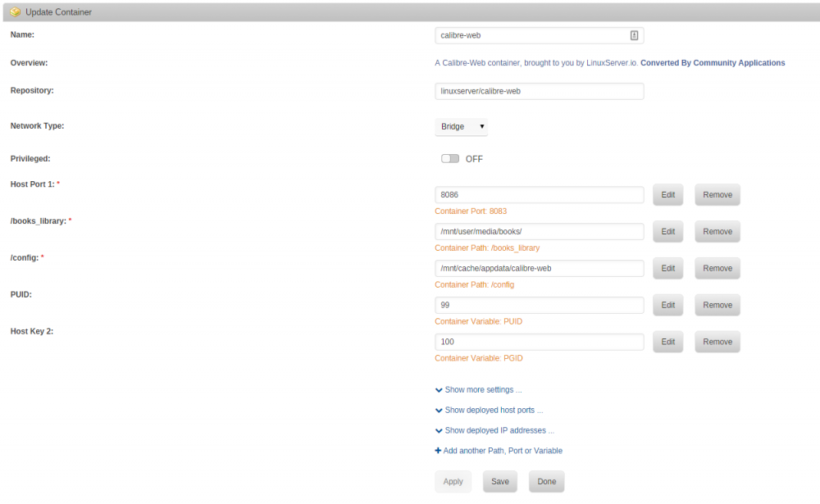This screenshot has width=820, height=504.
Task: Open Converted By Community Applications link
Action: [713, 63]
